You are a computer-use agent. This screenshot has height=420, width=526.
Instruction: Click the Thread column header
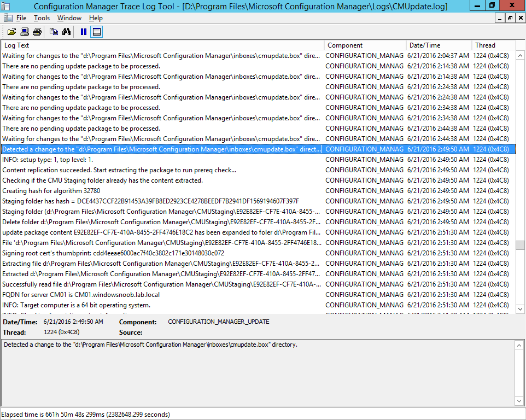pos(493,45)
